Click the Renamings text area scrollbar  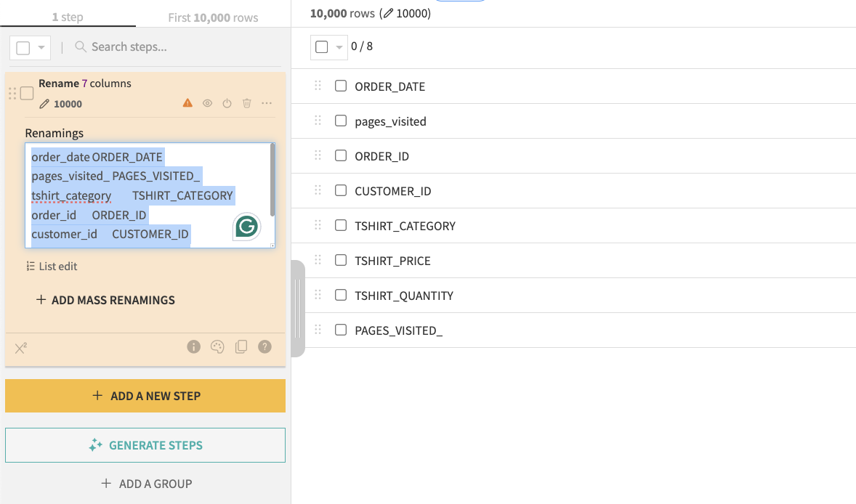tap(272, 180)
